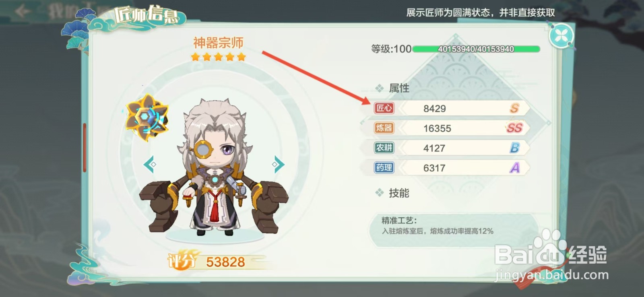The image size is (644, 297).
Task: Tap the SS grade rating icon
Action: (514, 128)
